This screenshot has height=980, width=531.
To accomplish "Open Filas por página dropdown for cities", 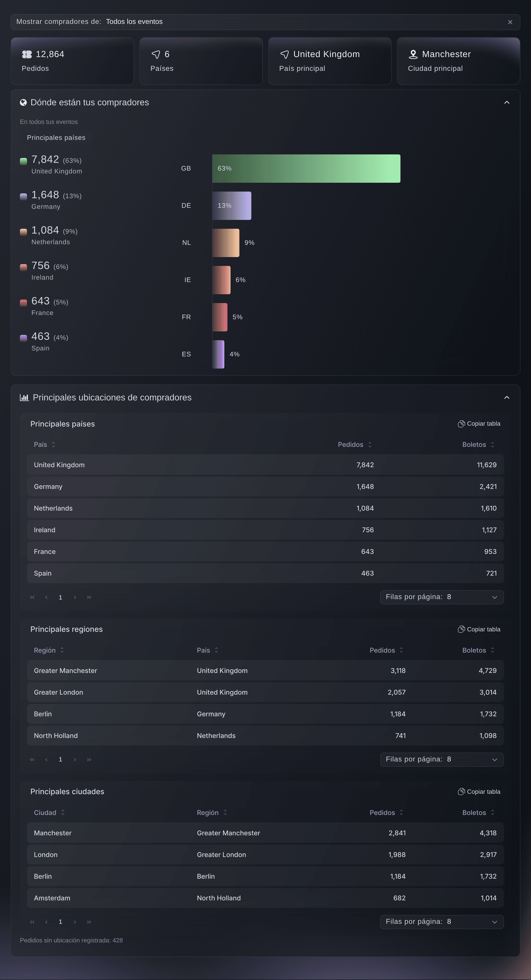I will [442, 922].
